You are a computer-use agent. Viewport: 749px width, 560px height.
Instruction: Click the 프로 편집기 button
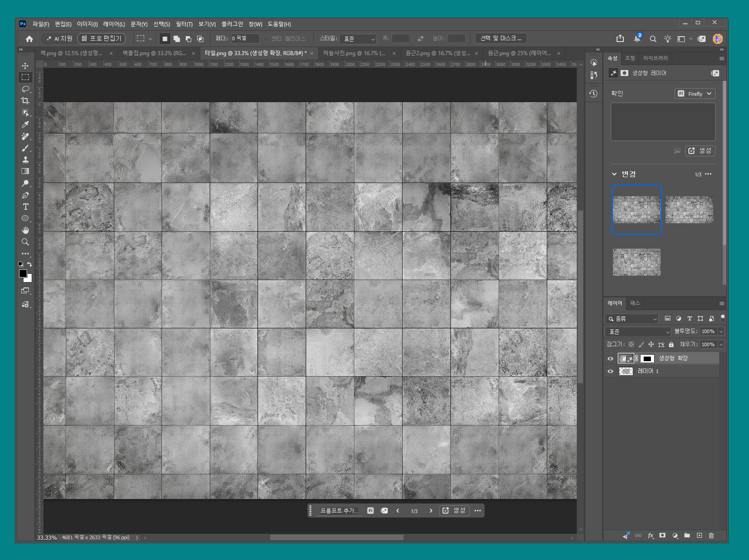(x=101, y=38)
